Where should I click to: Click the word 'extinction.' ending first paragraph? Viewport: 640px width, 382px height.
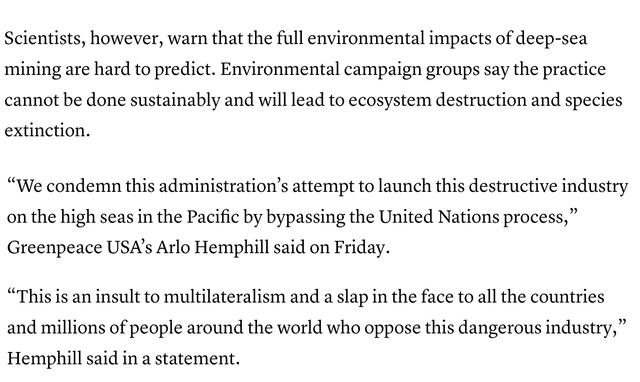point(47,131)
